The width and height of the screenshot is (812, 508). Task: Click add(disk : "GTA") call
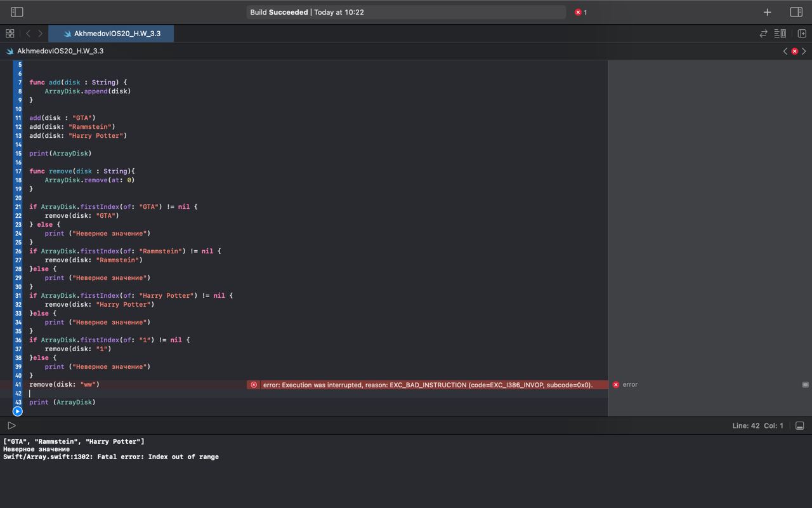click(x=62, y=118)
